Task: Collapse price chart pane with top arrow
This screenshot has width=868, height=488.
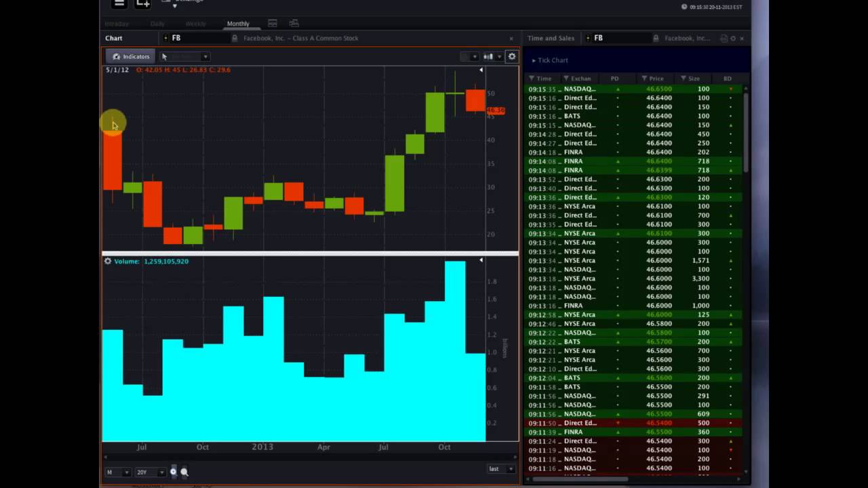Action: (x=481, y=70)
